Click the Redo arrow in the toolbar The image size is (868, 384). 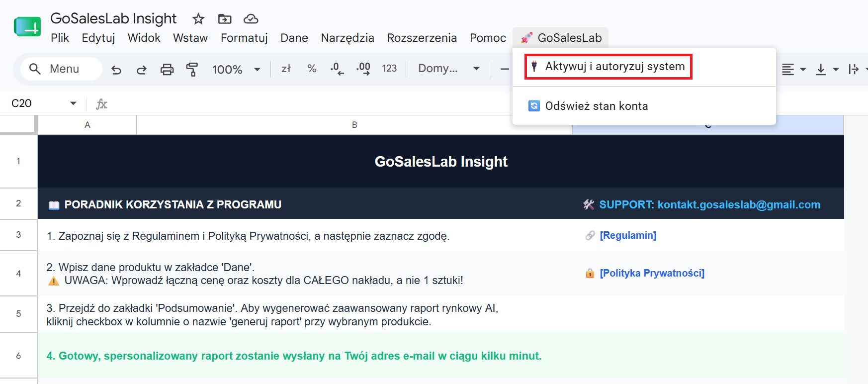(142, 69)
